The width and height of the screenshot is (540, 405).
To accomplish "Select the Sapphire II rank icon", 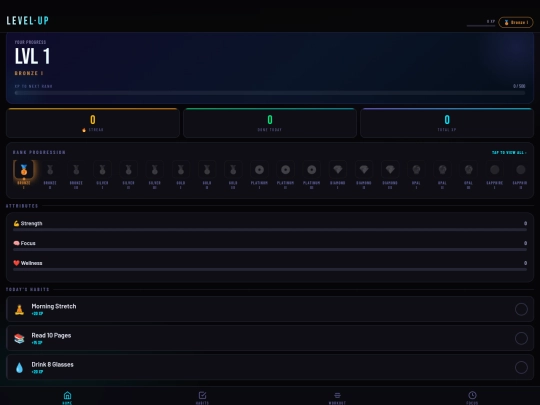I will tap(521, 169).
